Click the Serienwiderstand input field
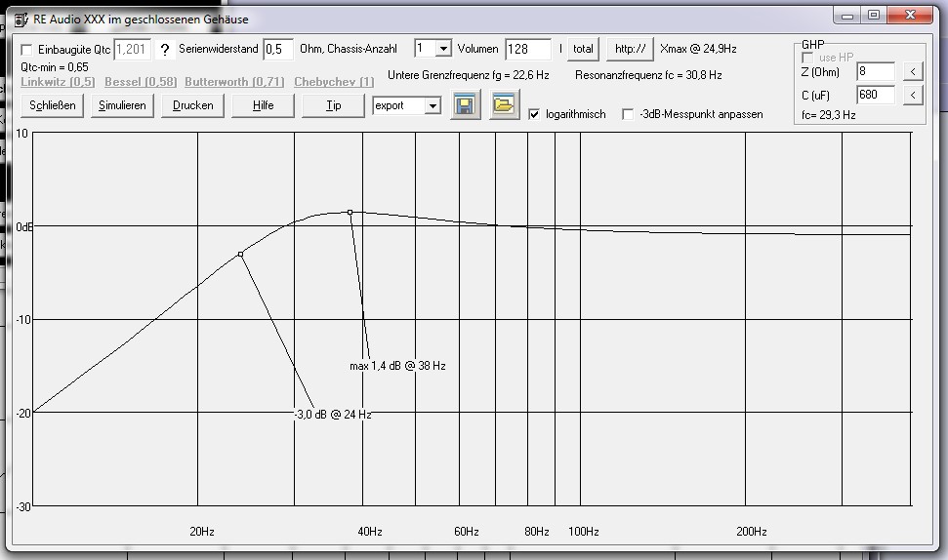This screenshot has height=560, width=948. point(278,49)
